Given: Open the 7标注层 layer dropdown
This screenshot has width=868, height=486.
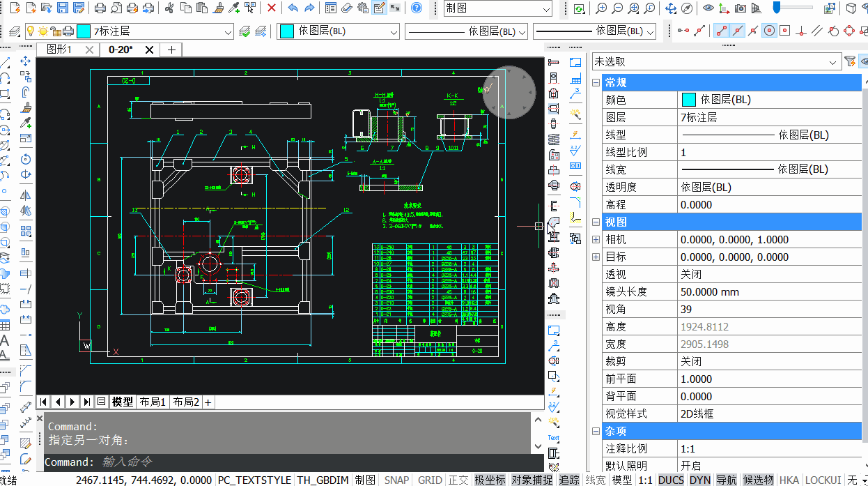Looking at the screenshot, I should point(228,31).
